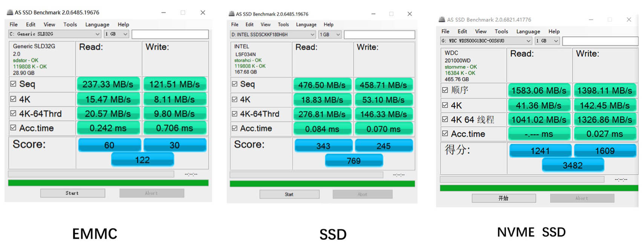The width and height of the screenshot is (644, 251).
Task: Open the View menu in WDC window
Action: 480,31
